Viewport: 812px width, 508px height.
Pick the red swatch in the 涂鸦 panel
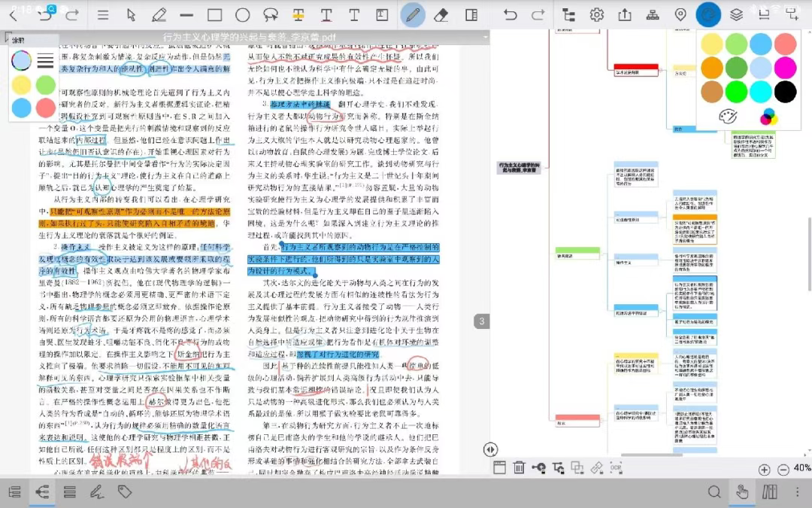(46, 108)
